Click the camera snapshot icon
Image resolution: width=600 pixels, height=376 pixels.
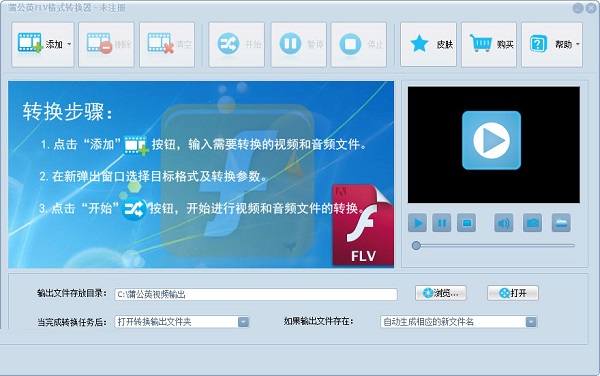pos(532,223)
